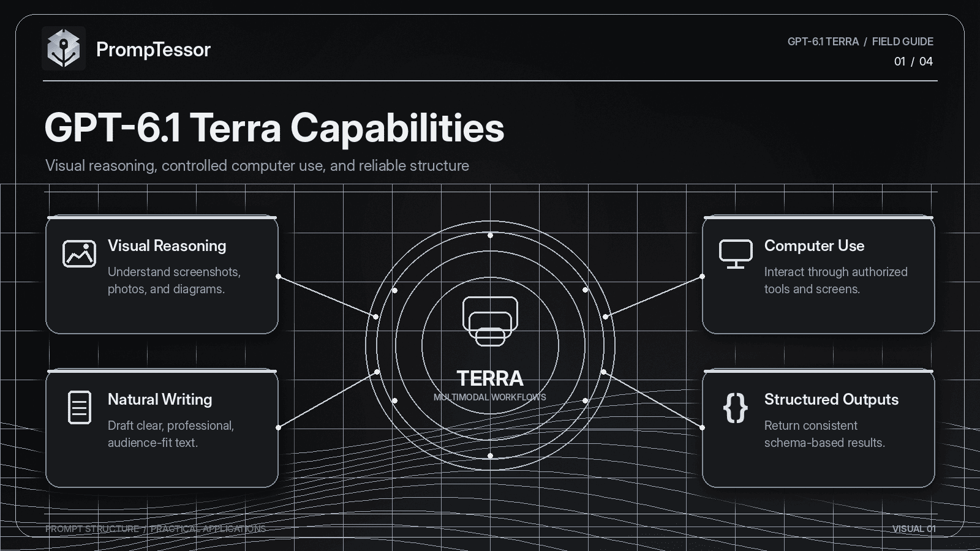Click the Computer Use monitor icon
The width and height of the screenshot is (980, 551).
pyautogui.click(x=736, y=254)
